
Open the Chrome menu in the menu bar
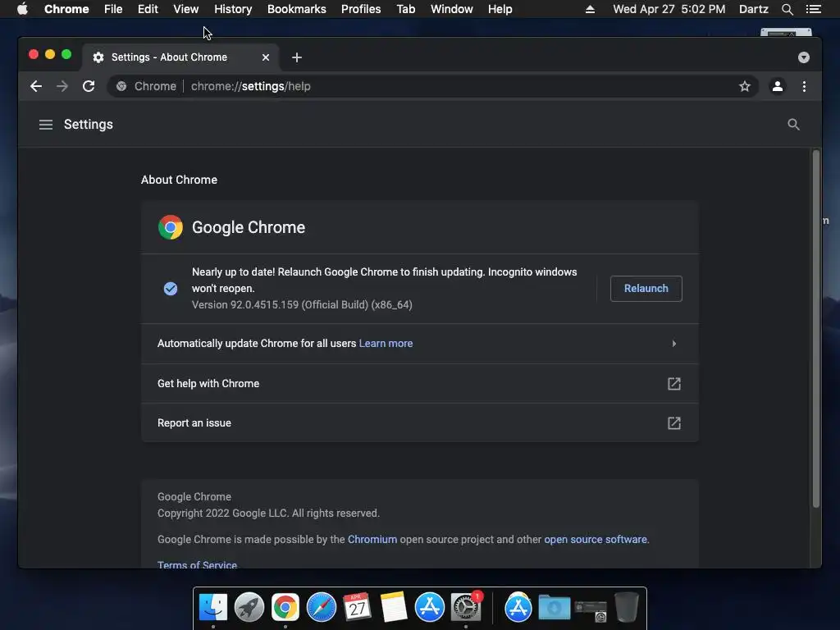66,9
